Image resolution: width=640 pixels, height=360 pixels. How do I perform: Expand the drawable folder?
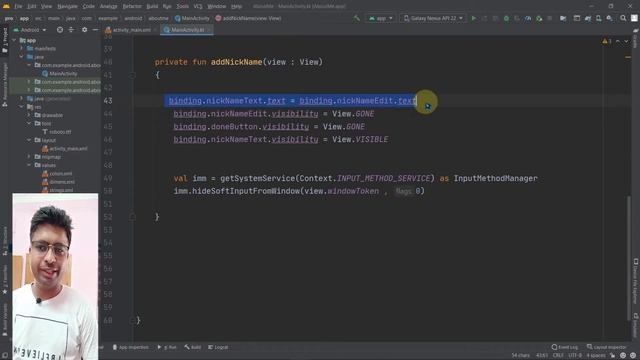29,115
